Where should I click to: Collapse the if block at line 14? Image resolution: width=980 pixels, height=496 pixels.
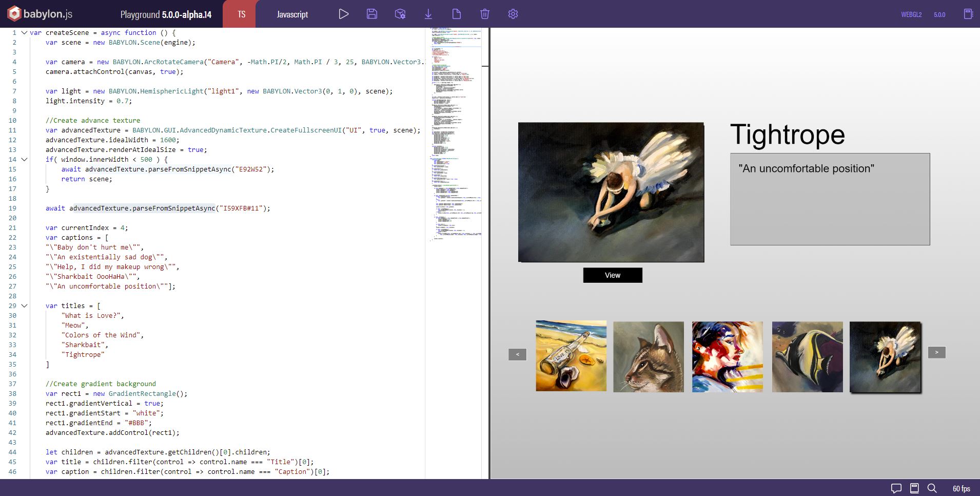click(x=24, y=159)
